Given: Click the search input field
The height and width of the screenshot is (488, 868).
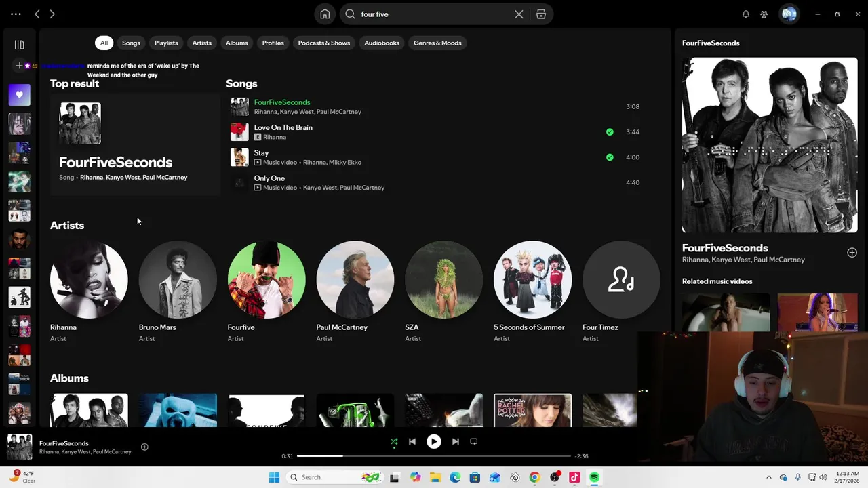Looking at the screenshot, I should coord(434,14).
